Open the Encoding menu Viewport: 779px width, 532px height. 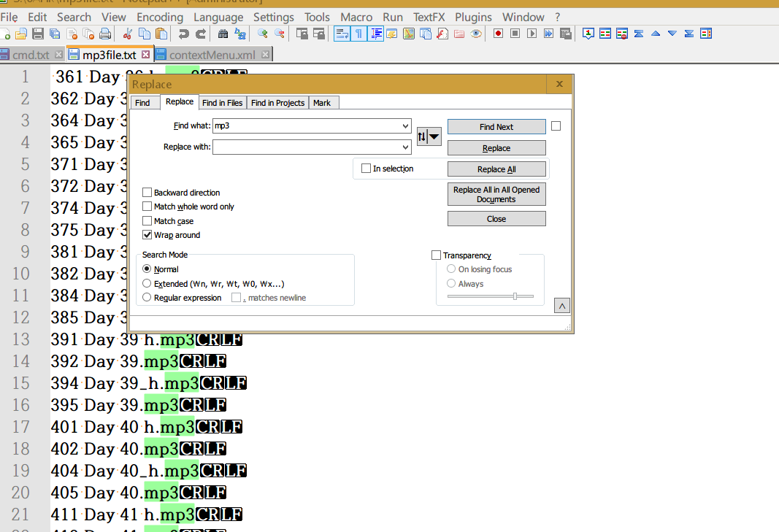tap(160, 18)
